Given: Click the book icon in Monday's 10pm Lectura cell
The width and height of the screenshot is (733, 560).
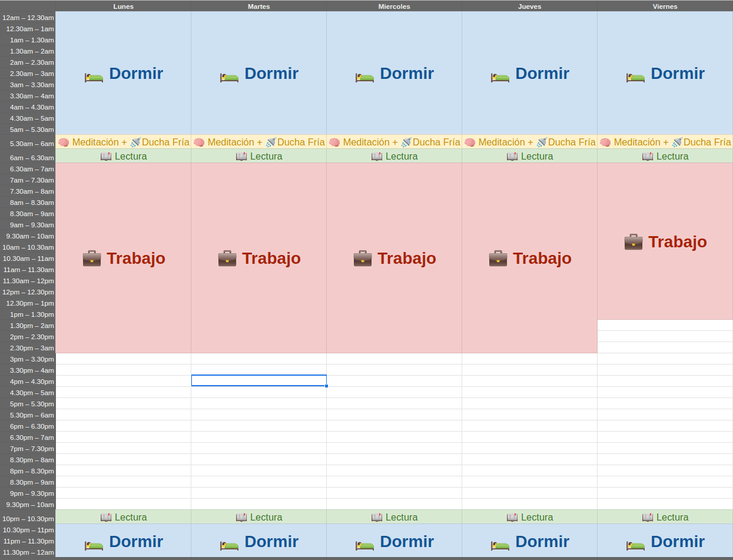Looking at the screenshot, I should [x=106, y=517].
